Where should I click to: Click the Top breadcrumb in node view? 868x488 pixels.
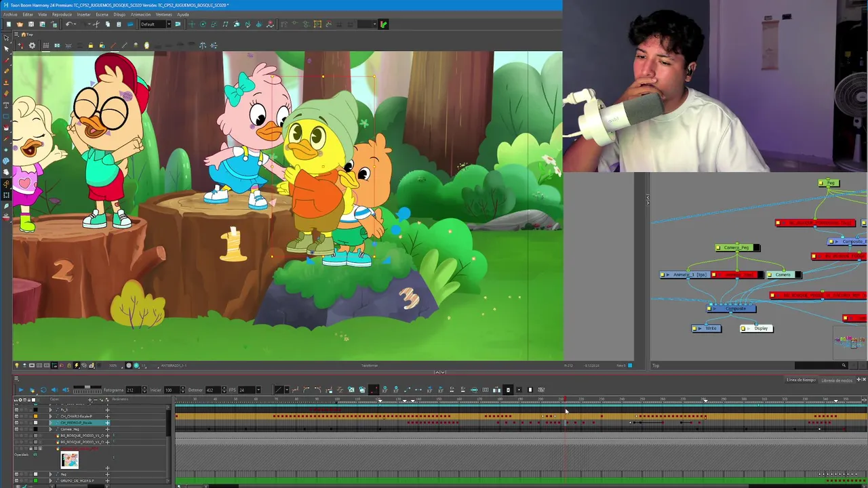[655, 366]
